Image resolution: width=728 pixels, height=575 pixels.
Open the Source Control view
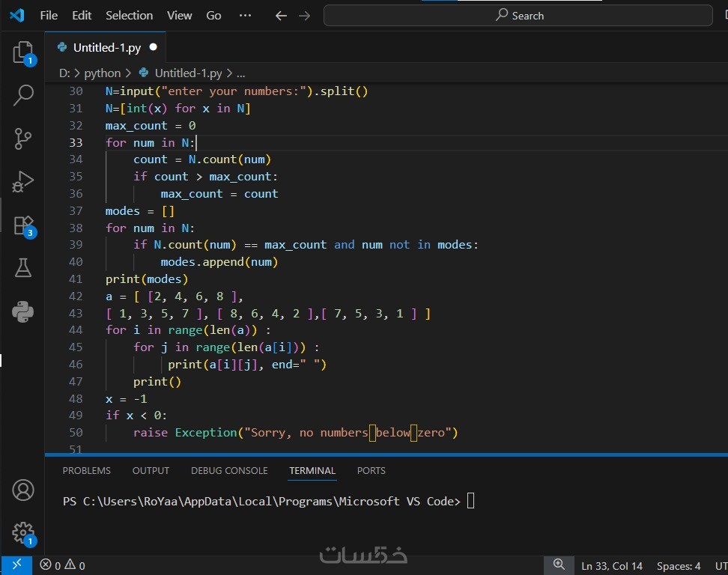tap(23, 139)
